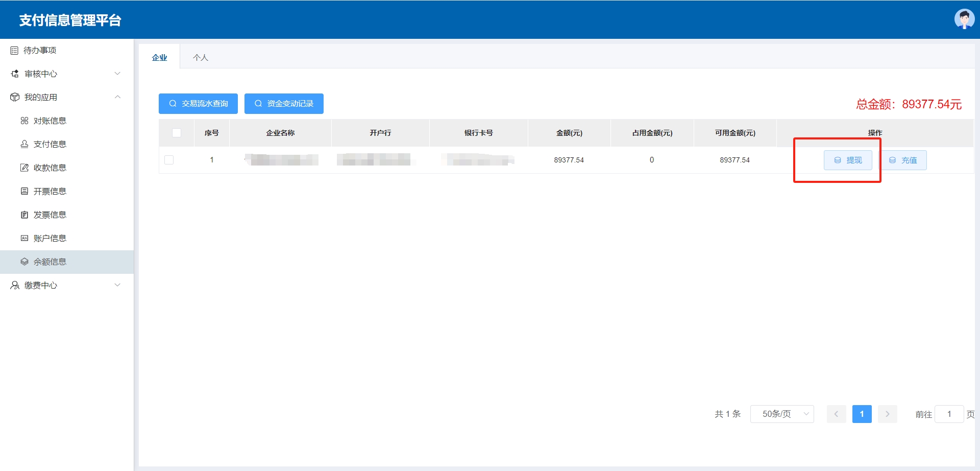Select the 企业 tab
This screenshot has height=471, width=980.
click(159, 58)
